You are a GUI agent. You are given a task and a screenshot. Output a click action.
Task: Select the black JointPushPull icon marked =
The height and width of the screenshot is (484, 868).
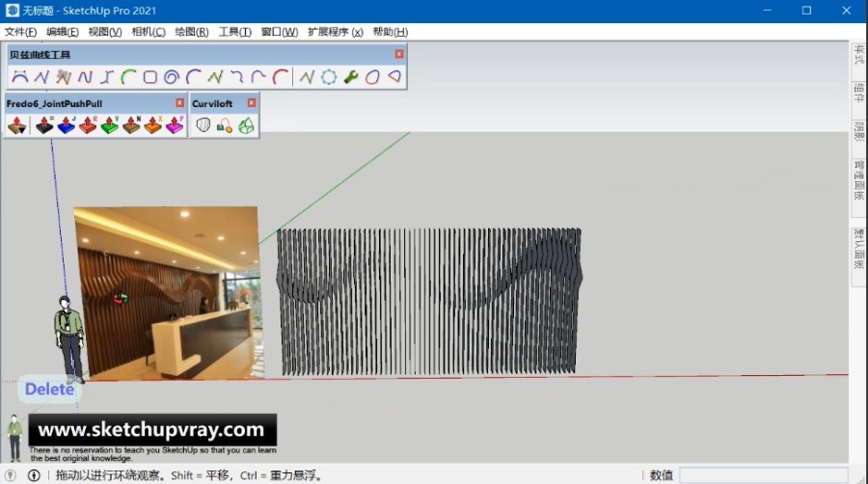[44, 125]
